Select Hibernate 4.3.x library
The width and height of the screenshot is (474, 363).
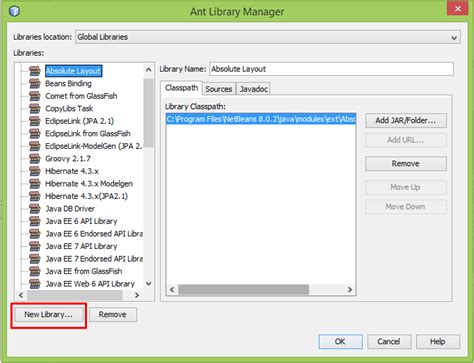coord(72,171)
